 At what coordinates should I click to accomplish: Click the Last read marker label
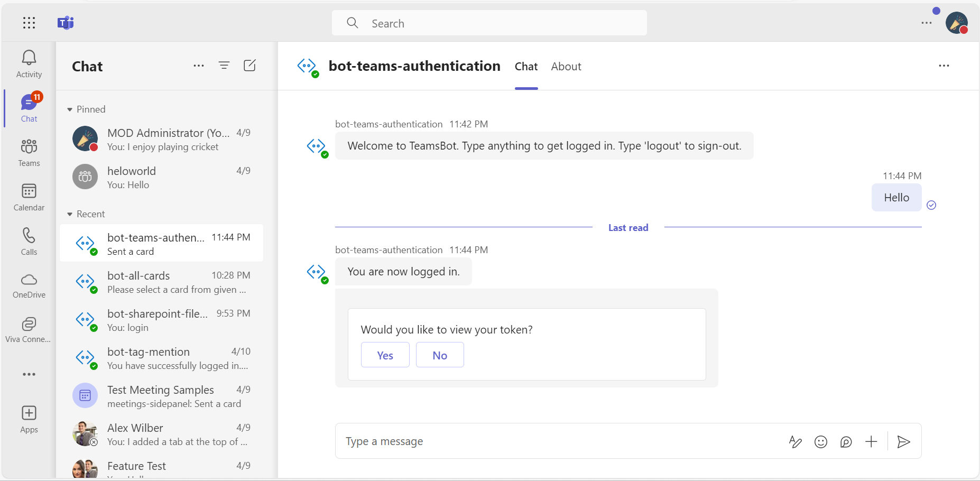click(628, 228)
